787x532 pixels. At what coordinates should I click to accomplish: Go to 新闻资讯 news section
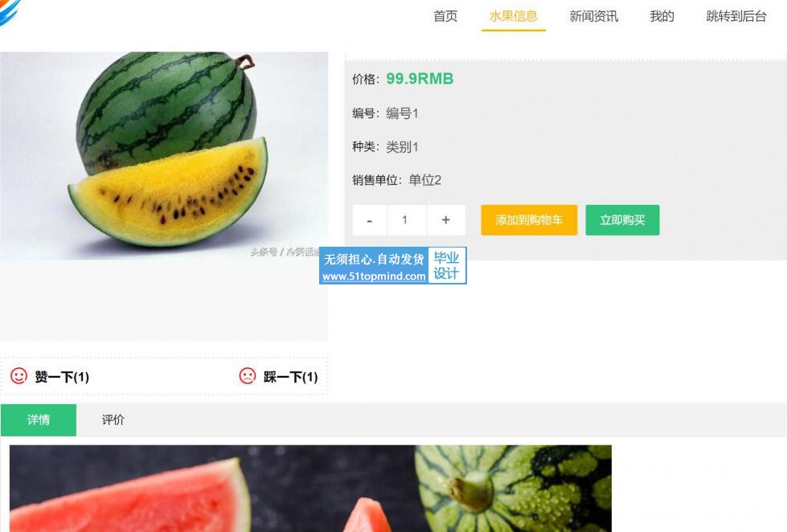[x=594, y=16]
